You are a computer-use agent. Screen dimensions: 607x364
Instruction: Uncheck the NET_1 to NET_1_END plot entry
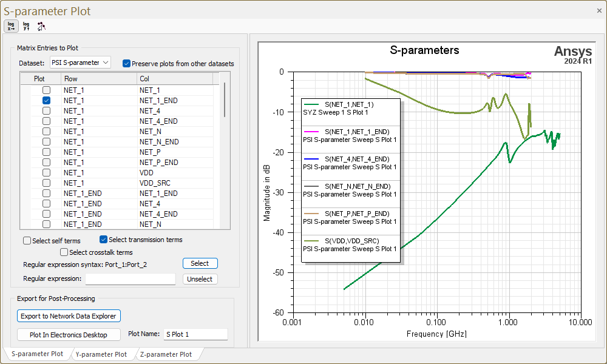pos(46,100)
